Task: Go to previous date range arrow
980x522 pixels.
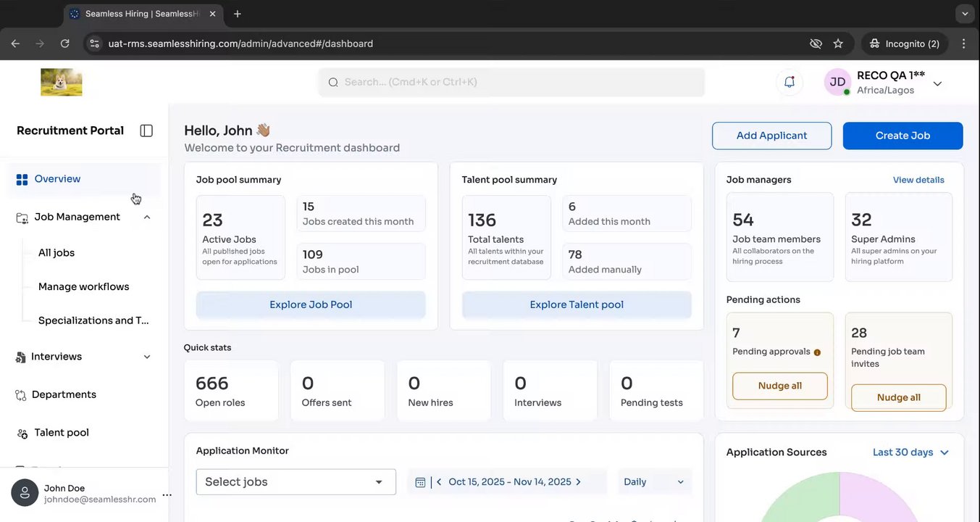Action: (x=439, y=482)
